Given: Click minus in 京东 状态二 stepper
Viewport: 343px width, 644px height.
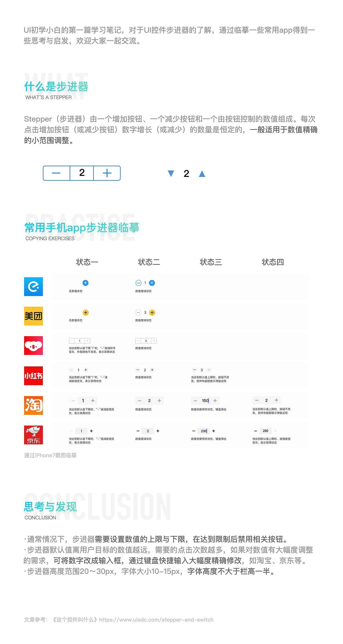Looking at the screenshot, I should [138, 431].
